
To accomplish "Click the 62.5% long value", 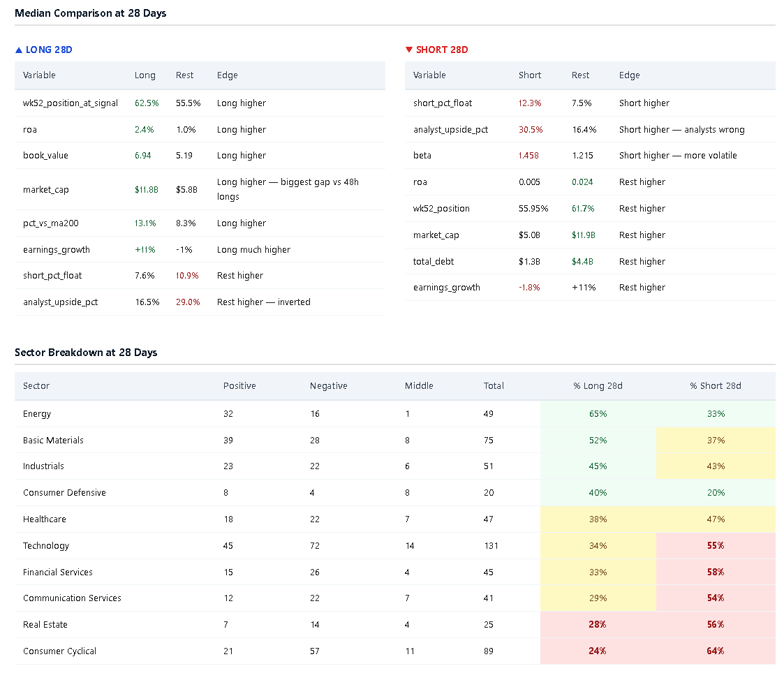I will point(147,103).
